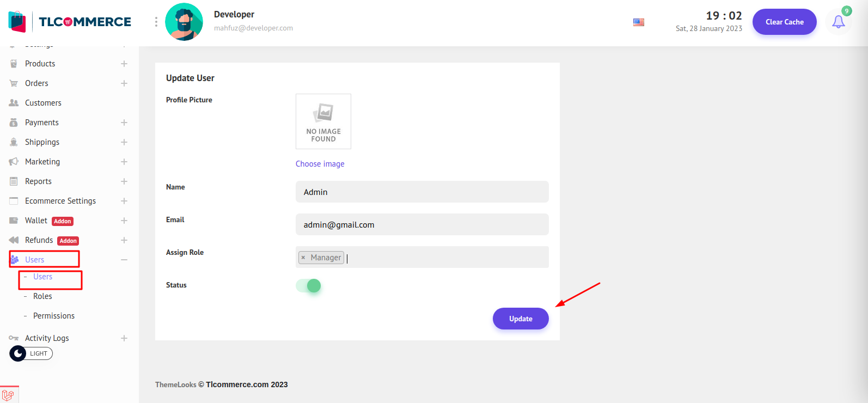Click the Choose image link
Screen dimensions: 868x403
coord(320,164)
